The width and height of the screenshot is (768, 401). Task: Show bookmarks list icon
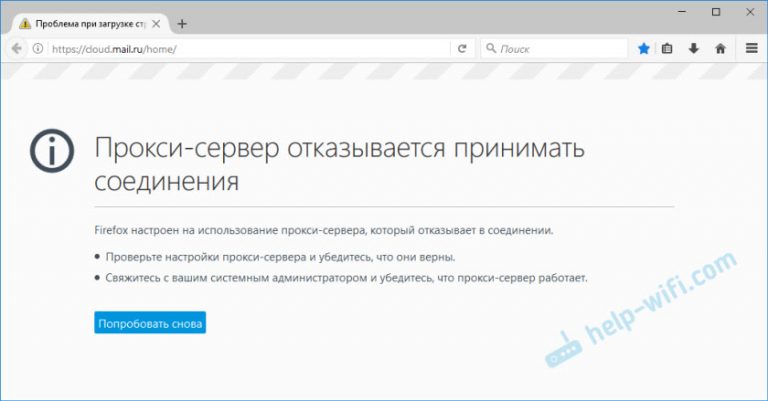click(x=667, y=48)
